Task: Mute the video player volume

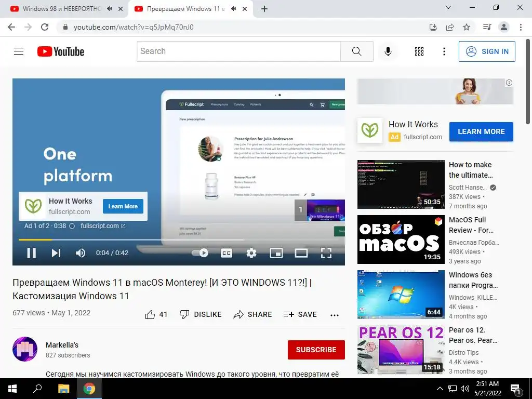Action: point(81,253)
